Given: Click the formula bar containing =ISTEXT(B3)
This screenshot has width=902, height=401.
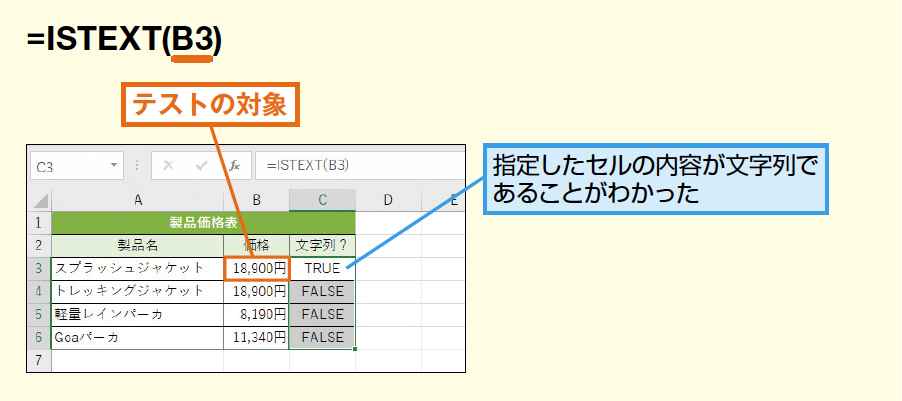Looking at the screenshot, I should [360, 166].
